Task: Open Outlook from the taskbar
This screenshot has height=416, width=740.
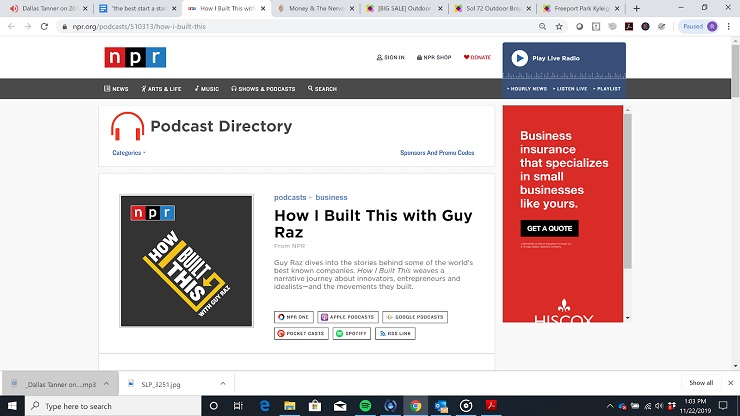Action: [441, 406]
